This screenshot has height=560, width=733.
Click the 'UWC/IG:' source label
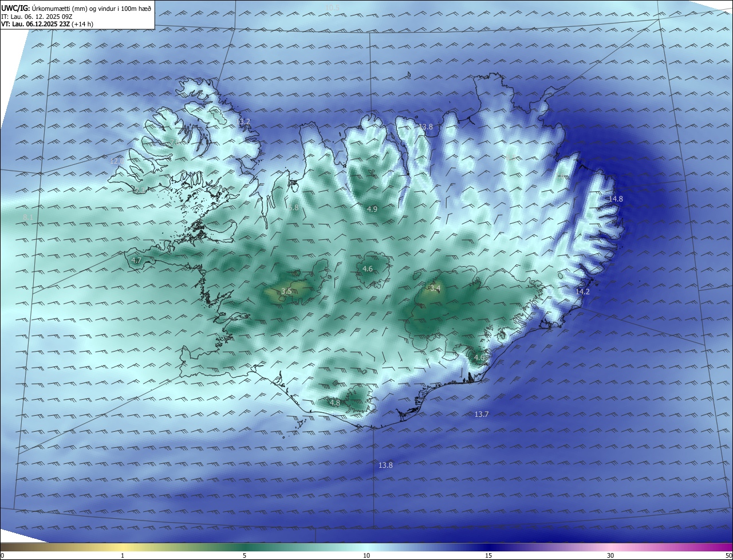coord(15,8)
